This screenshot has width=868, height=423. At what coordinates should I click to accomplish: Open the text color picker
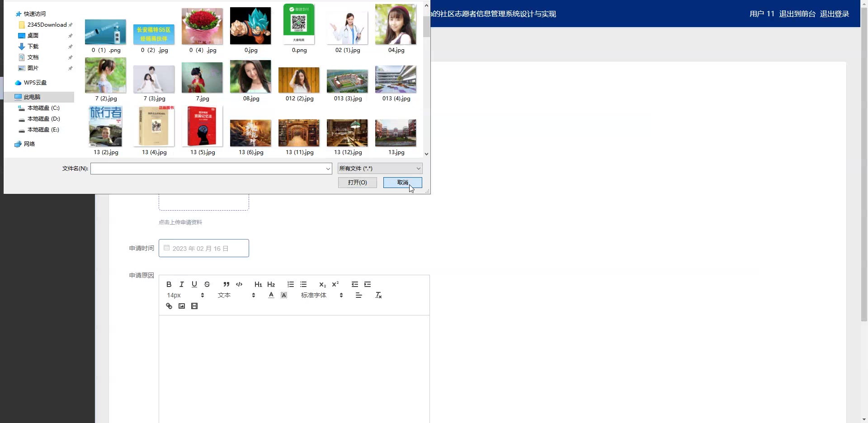(x=271, y=295)
